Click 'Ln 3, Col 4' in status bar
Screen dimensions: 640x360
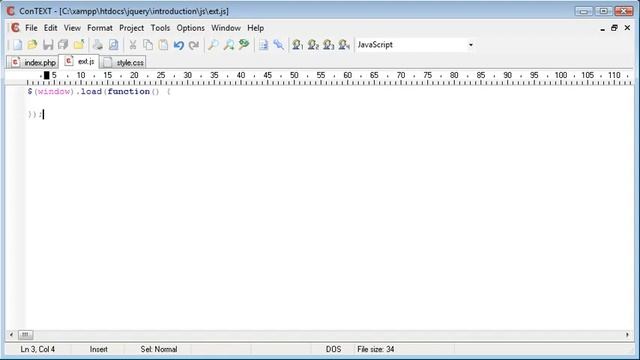click(x=38, y=349)
